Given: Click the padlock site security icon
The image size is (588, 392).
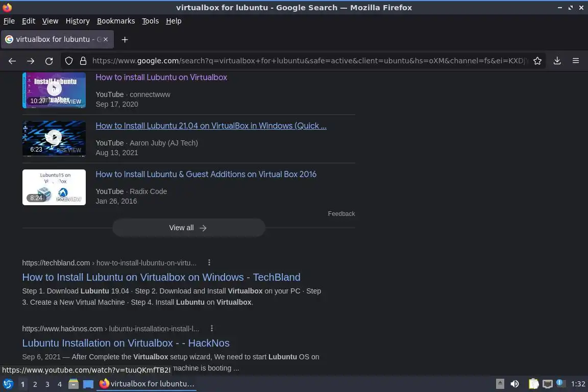Looking at the screenshot, I should (x=83, y=61).
